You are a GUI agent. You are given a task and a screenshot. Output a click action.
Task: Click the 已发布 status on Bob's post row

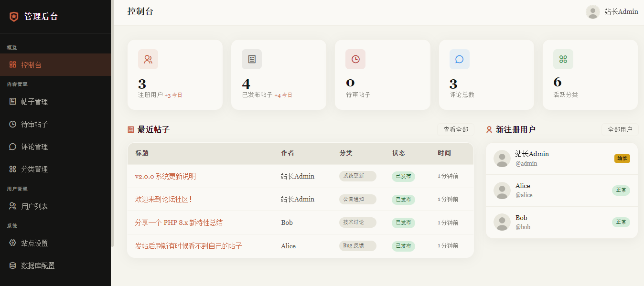click(x=403, y=222)
